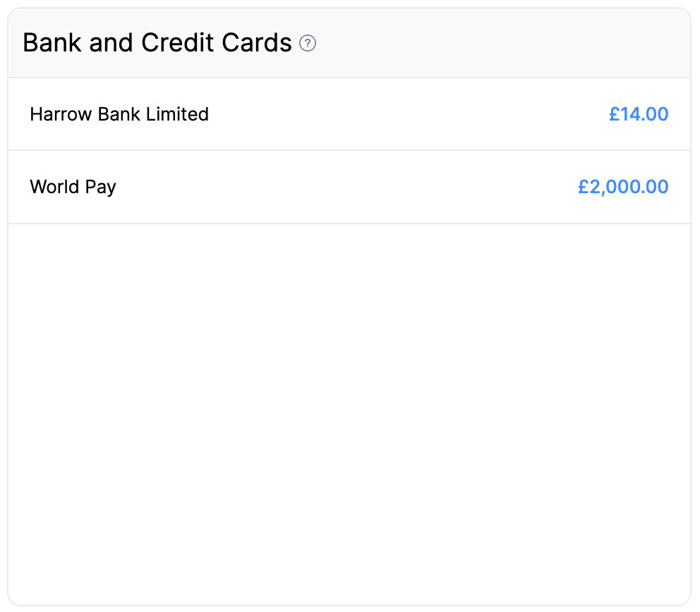Select the second bank account listed
The image size is (700, 612).
(350, 187)
